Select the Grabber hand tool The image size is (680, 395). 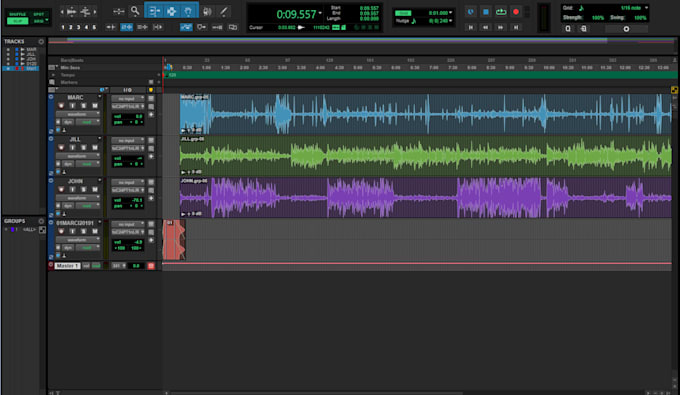188,11
